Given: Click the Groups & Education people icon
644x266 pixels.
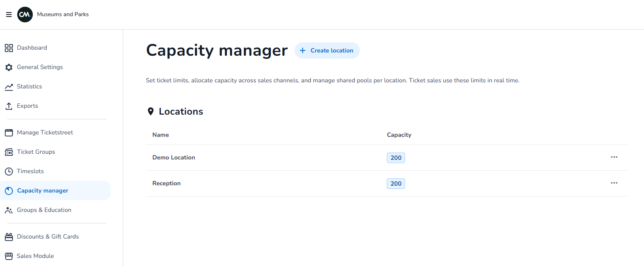Looking at the screenshot, I should tap(9, 210).
